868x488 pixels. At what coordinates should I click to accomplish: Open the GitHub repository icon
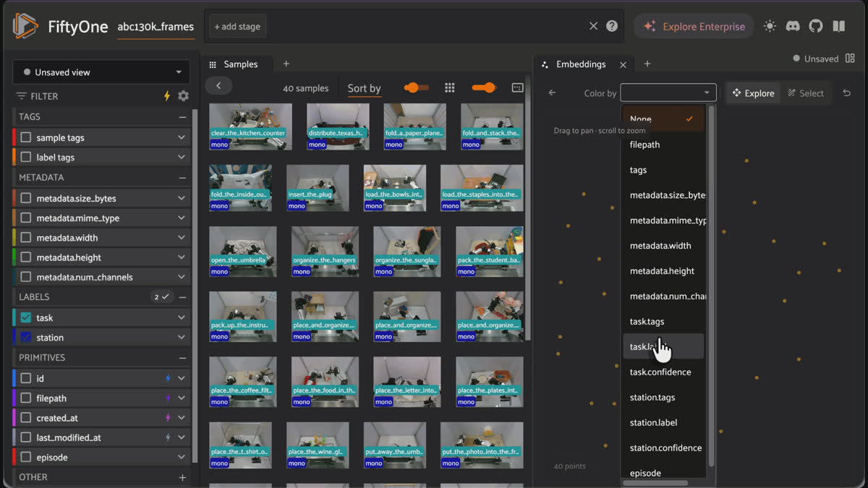coord(816,26)
